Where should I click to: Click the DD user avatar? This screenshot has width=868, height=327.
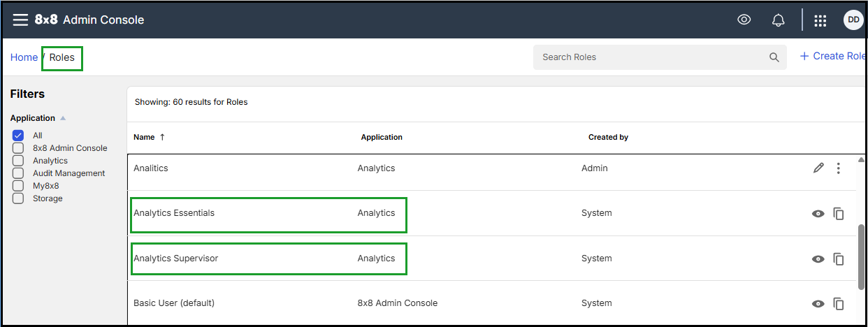pyautogui.click(x=853, y=20)
